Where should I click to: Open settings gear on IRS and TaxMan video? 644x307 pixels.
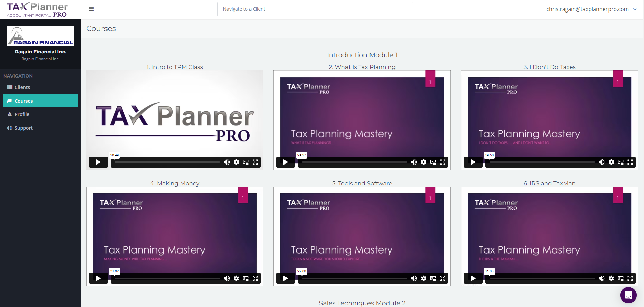[611, 278]
